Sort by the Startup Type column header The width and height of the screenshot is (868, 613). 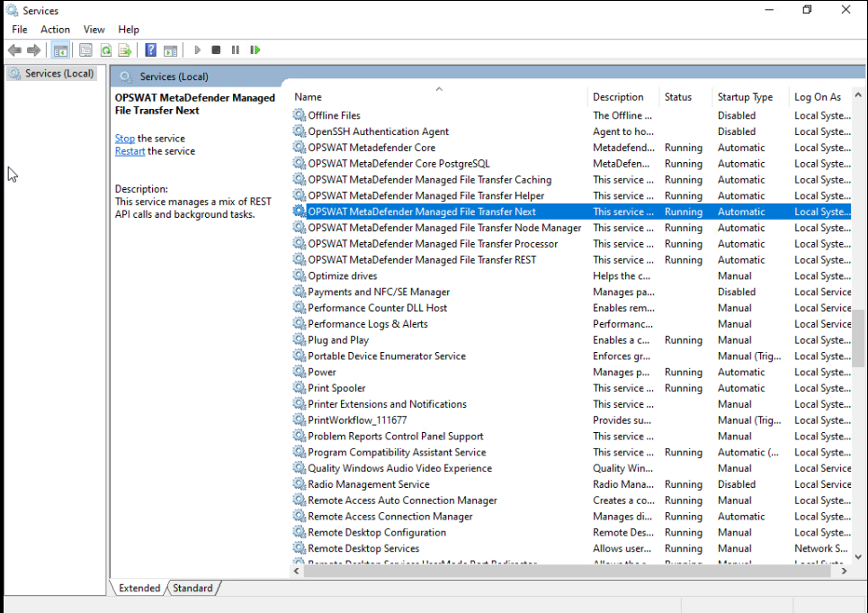pos(751,97)
